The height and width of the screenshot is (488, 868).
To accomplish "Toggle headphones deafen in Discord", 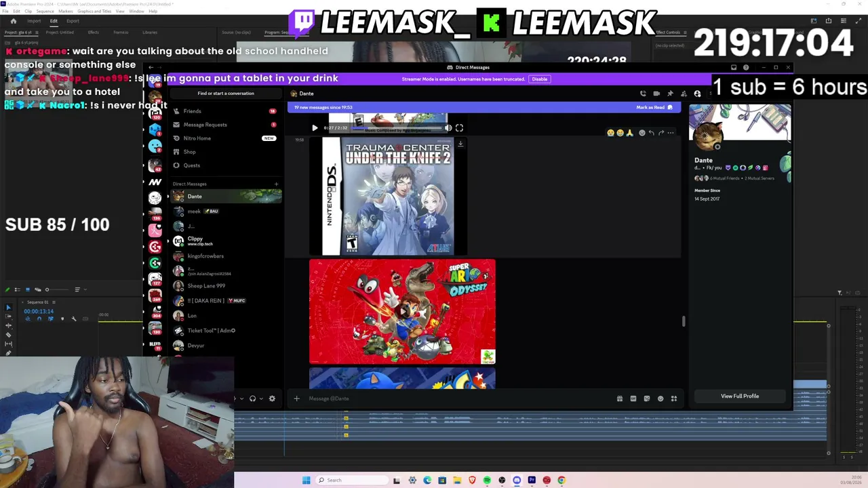I will pyautogui.click(x=252, y=399).
